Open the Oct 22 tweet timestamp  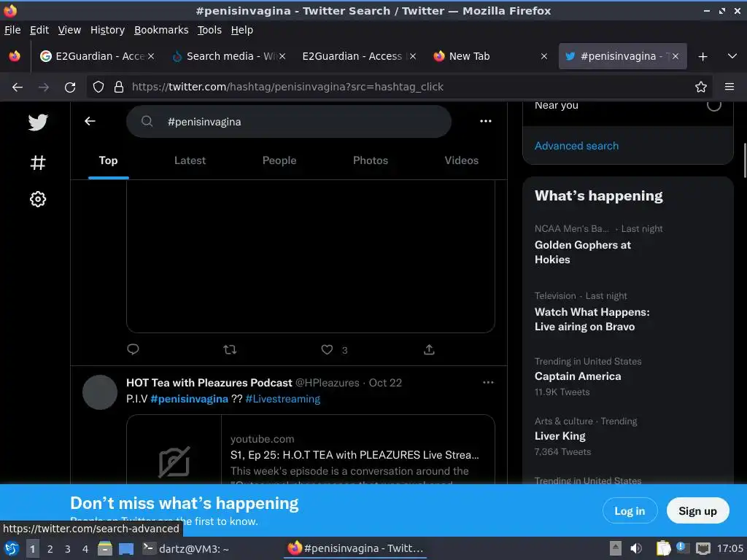click(x=385, y=382)
